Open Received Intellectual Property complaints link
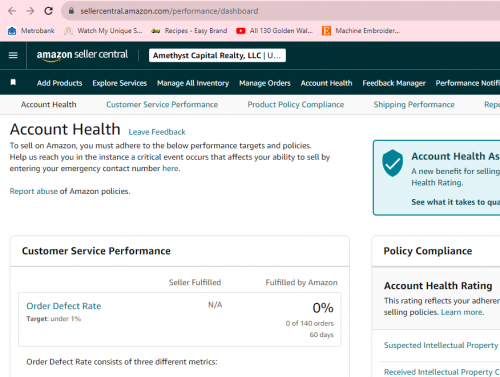 click(x=441, y=372)
